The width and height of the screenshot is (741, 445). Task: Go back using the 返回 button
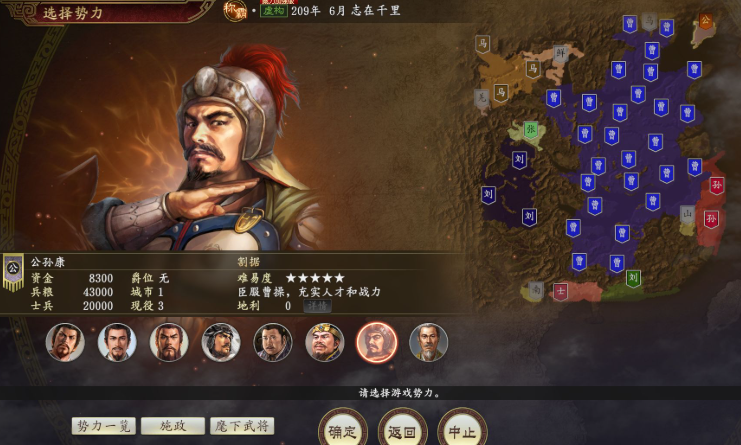(402, 431)
